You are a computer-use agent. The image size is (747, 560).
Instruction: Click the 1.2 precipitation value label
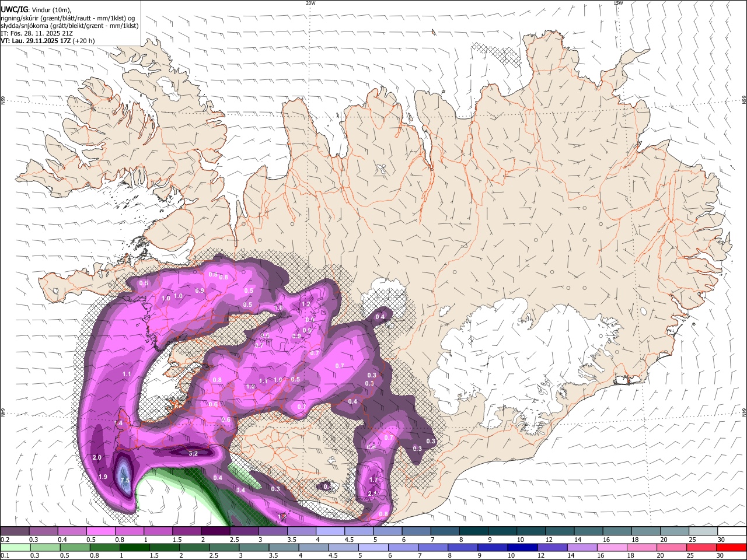coord(306,304)
